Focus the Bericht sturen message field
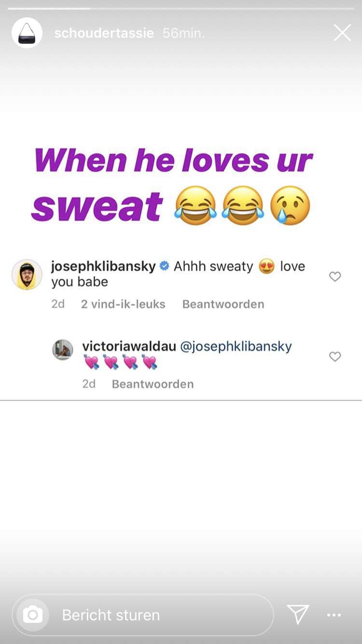The width and height of the screenshot is (362, 644). (x=143, y=615)
